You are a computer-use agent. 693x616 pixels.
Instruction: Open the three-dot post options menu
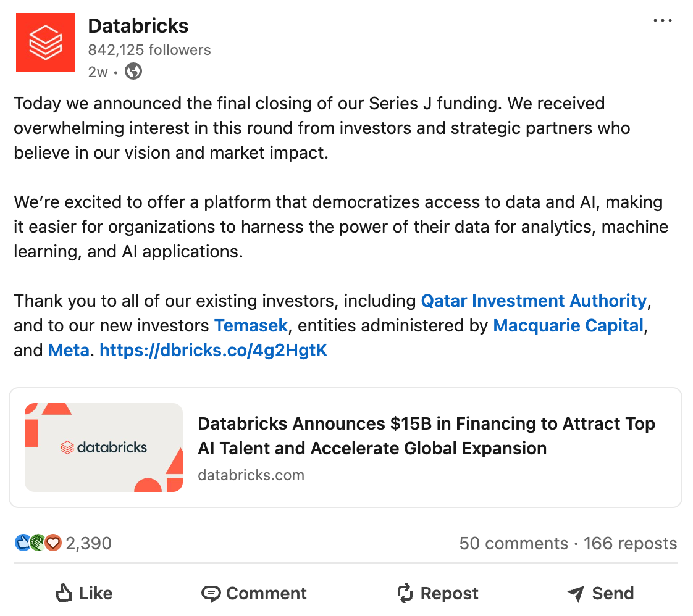coord(662,20)
